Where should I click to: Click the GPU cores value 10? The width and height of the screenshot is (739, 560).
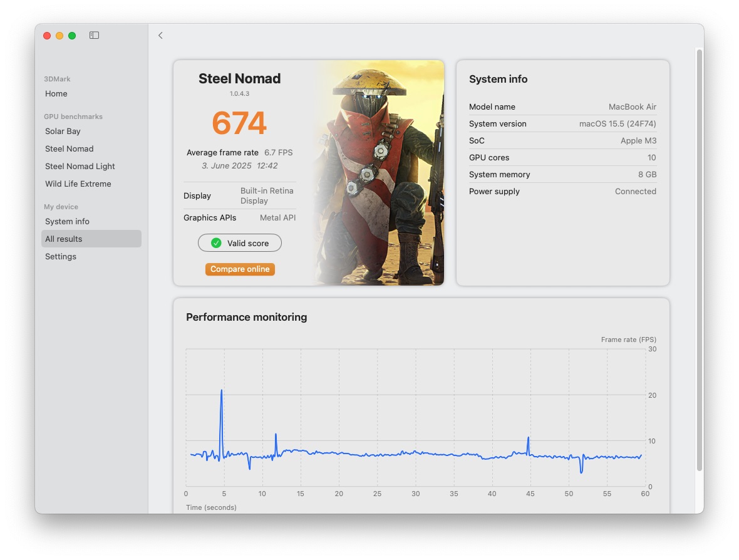[652, 158]
